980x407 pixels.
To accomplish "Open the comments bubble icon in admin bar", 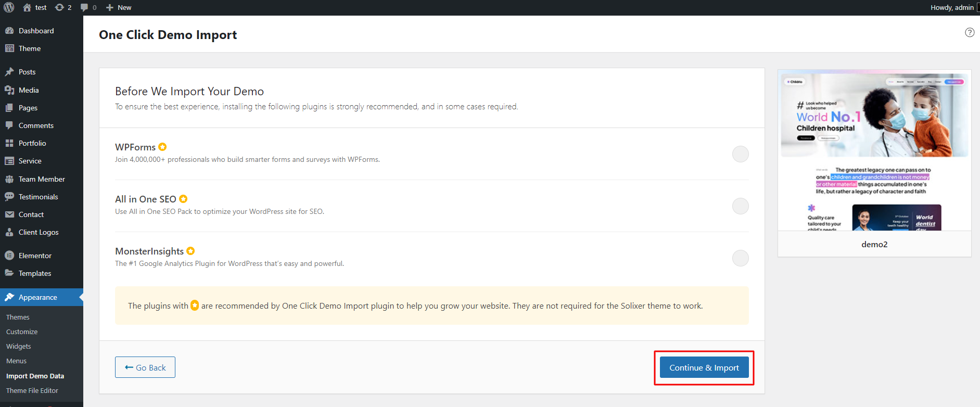I will tap(84, 7).
